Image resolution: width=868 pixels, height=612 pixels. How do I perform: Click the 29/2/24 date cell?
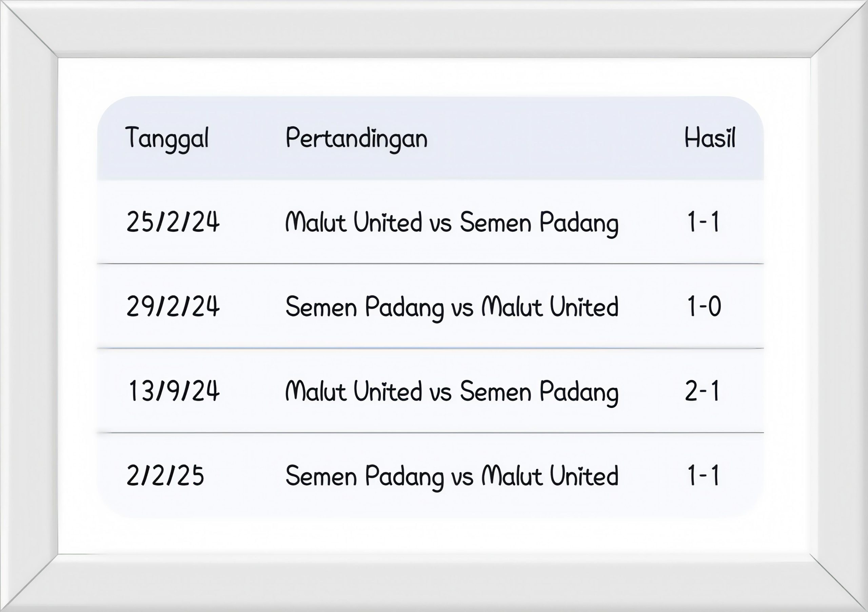click(173, 306)
